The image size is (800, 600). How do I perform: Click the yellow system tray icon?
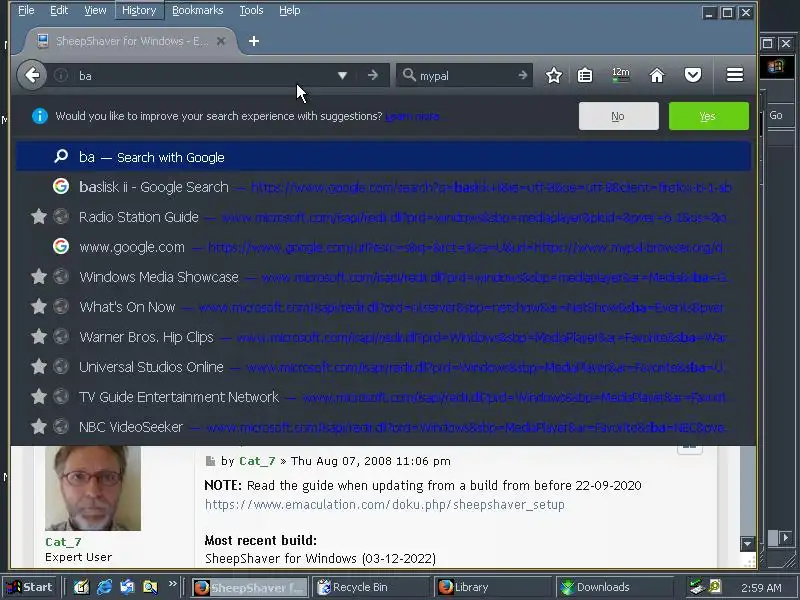pos(715,587)
